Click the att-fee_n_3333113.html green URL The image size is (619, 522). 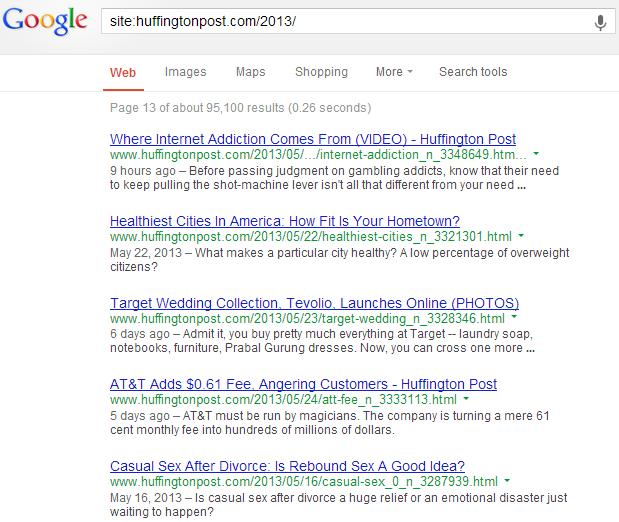(x=283, y=400)
